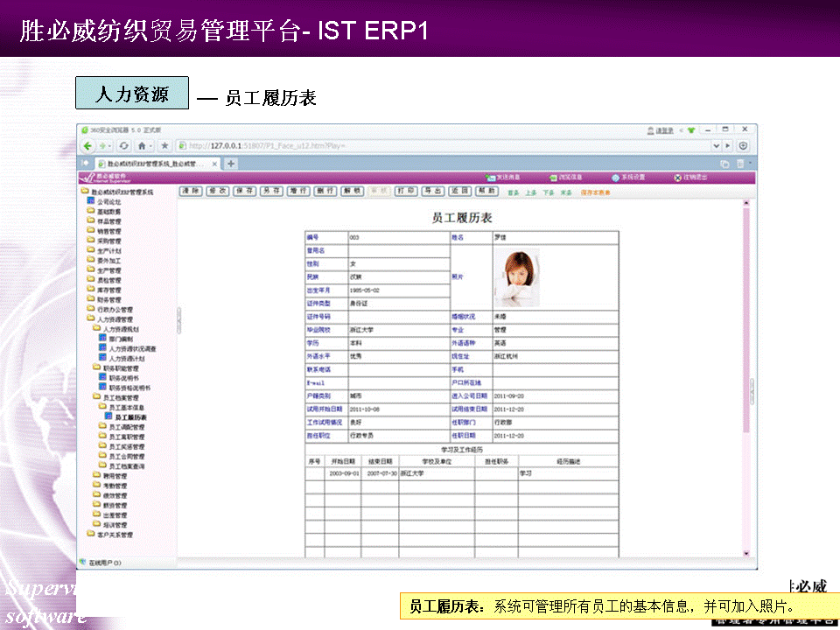This screenshot has height=630, width=840.
Task: Click the shield plus extension icon
Action: [743, 146]
